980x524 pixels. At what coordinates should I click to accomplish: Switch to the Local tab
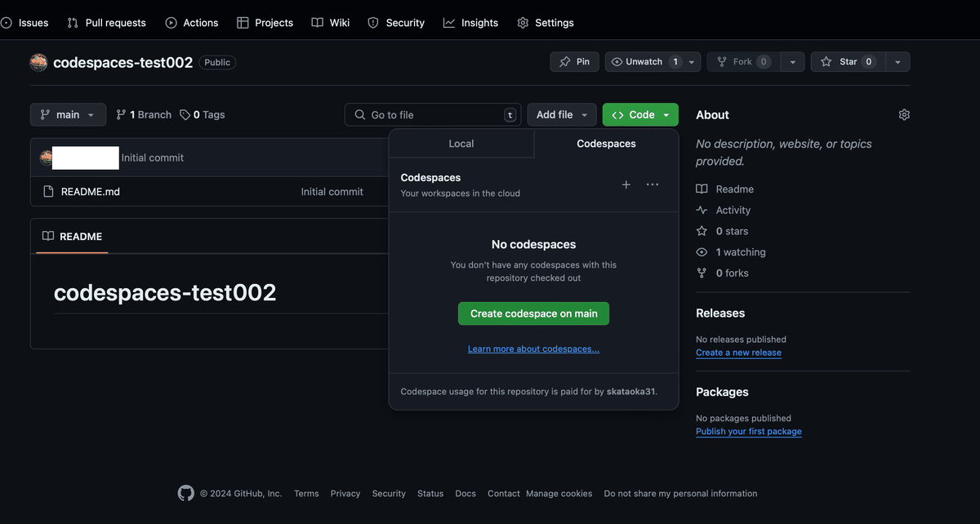[x=461, y=143]
